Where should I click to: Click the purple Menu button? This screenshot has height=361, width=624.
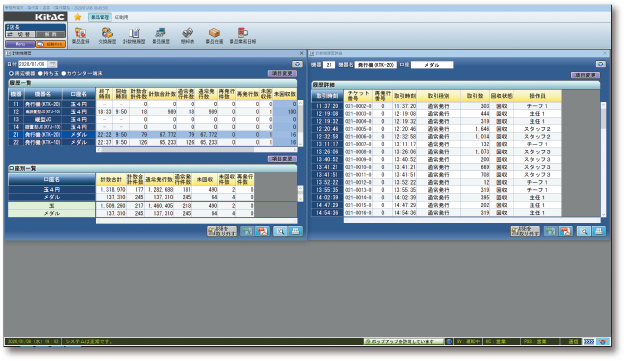20,44
